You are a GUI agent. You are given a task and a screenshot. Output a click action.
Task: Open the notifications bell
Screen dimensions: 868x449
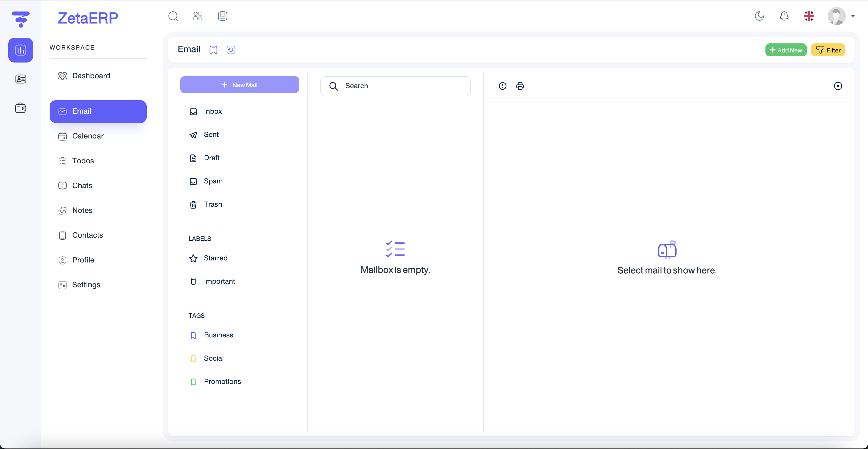point(784,16)
